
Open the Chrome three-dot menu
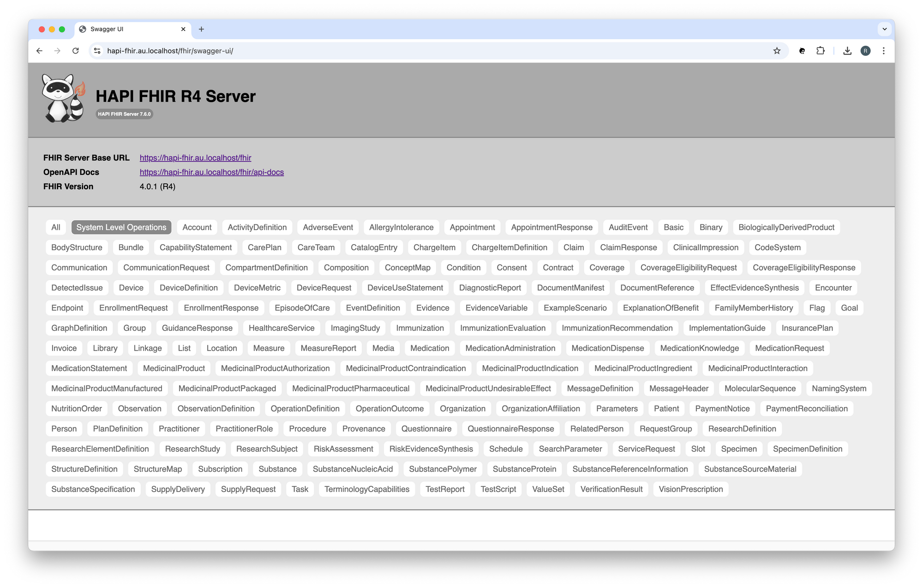(883, 51)
